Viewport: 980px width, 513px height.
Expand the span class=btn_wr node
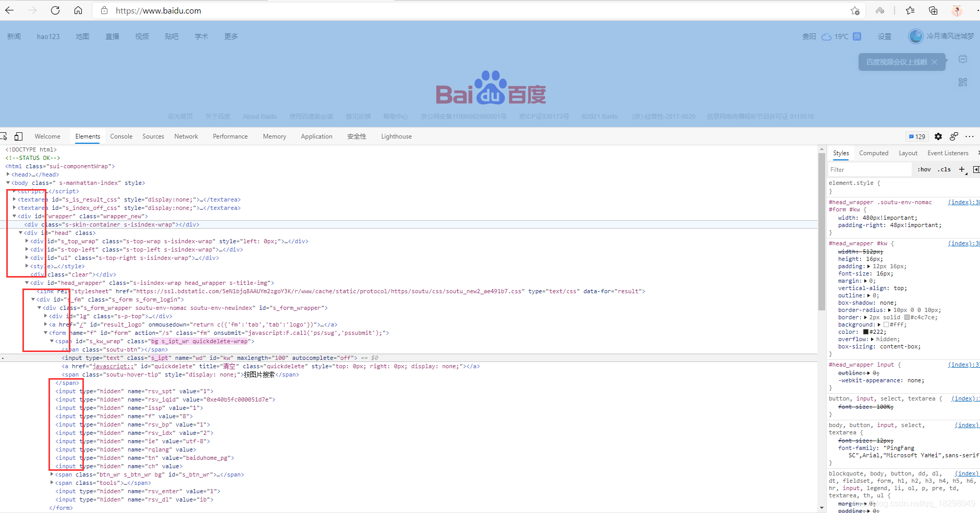52,474
